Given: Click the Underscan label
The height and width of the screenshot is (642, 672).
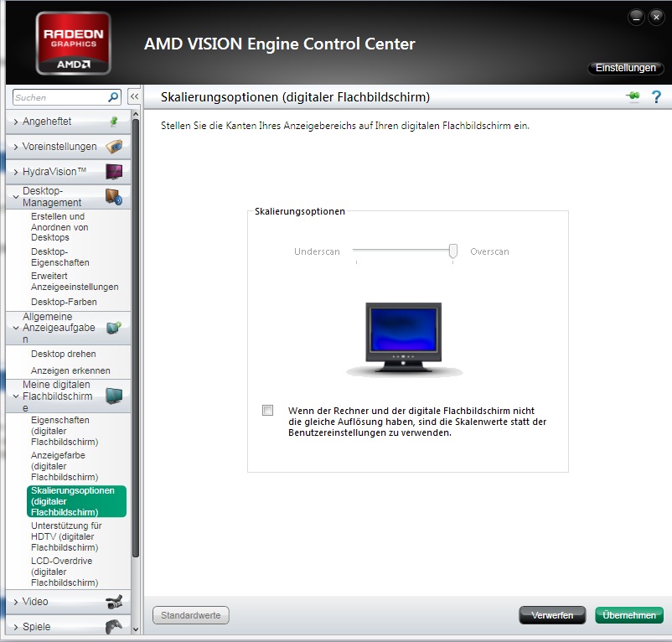Looking at the screenshot, I should (317, 251).
